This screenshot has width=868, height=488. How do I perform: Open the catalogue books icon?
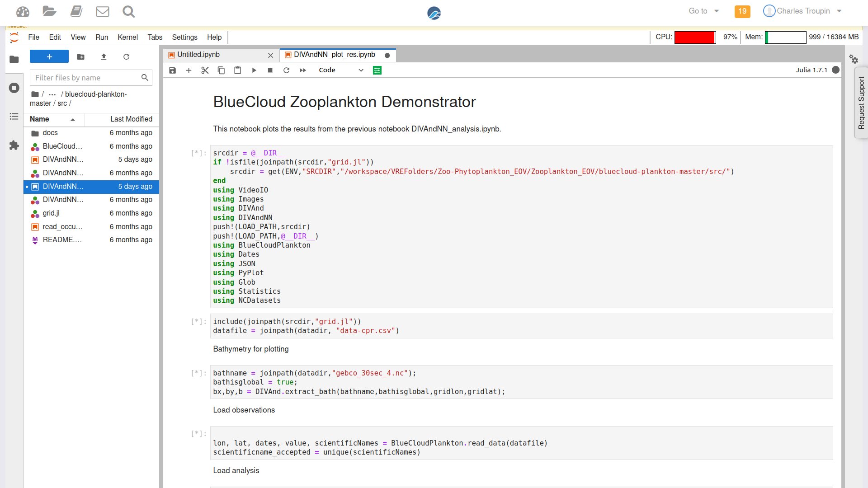pos(76,11)
